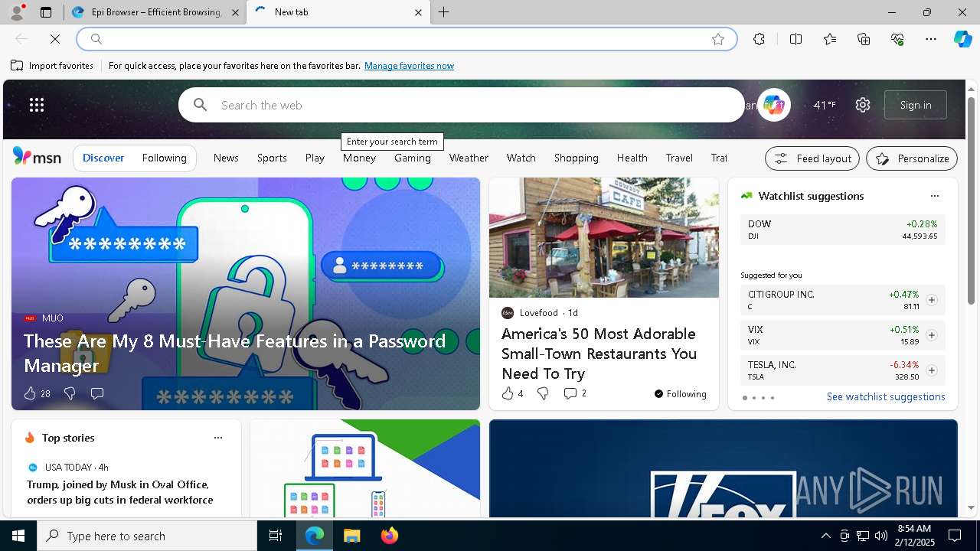Open small-town restaurants article headline

click(599, 354)
